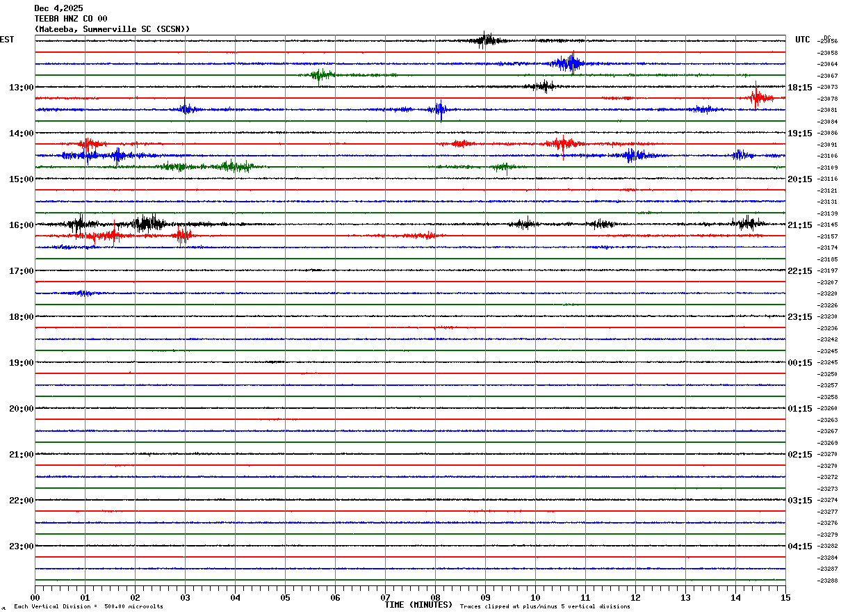
Task: Click the Each Vertical Division 500.00 microvolts note
Action: click(x=88, y=607)
